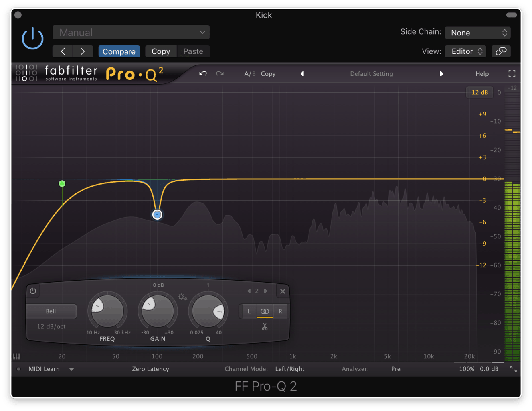This screenshot has width=532, height=411.
Task: Copy the A state to B
Action: [268, 74]
